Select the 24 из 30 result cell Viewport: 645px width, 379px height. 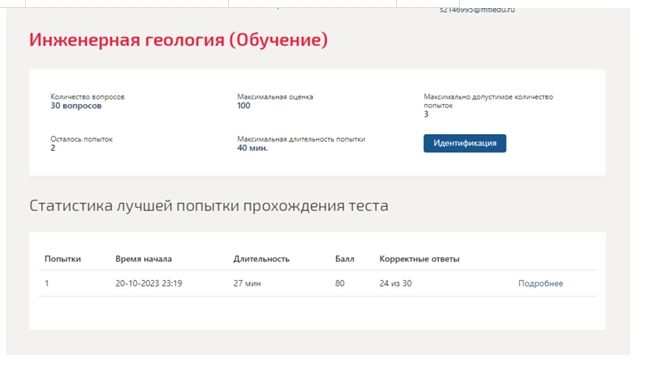click(395, 283)
